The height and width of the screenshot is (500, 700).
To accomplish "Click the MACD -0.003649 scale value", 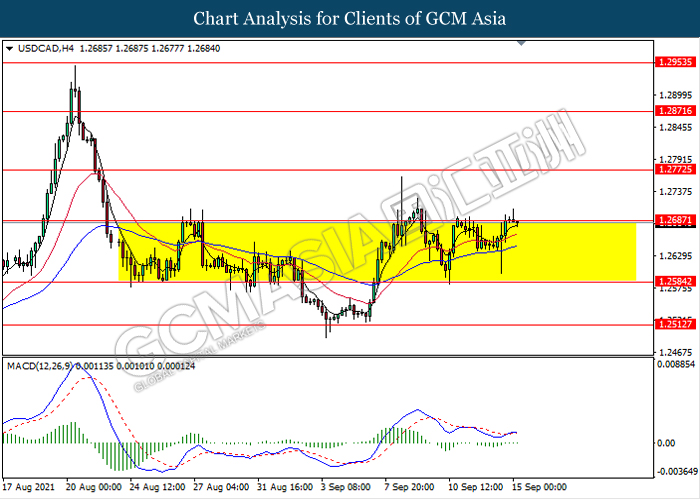I will point(677,472).
